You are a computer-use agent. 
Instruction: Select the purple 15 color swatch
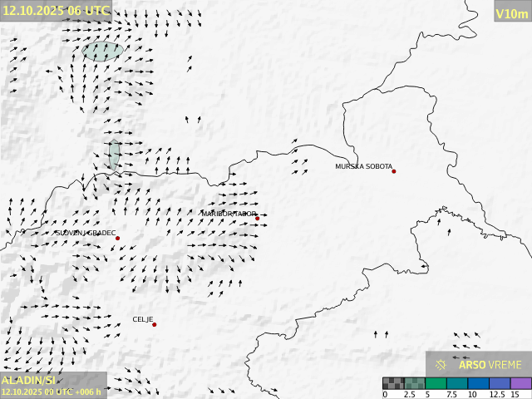[520, 384]
